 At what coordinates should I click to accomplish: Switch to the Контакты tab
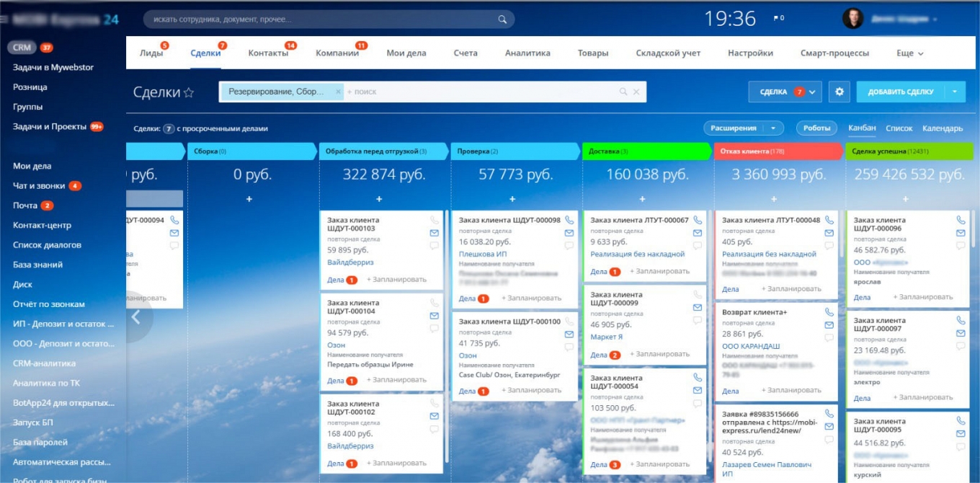pyautogui.click(x=268, y=53)
